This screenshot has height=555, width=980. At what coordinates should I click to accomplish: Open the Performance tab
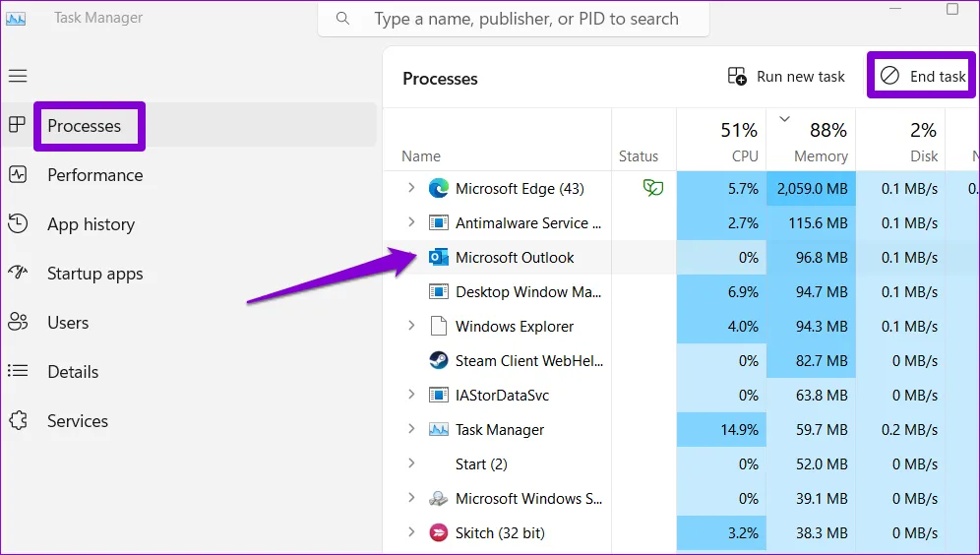[x=94, y=175]
